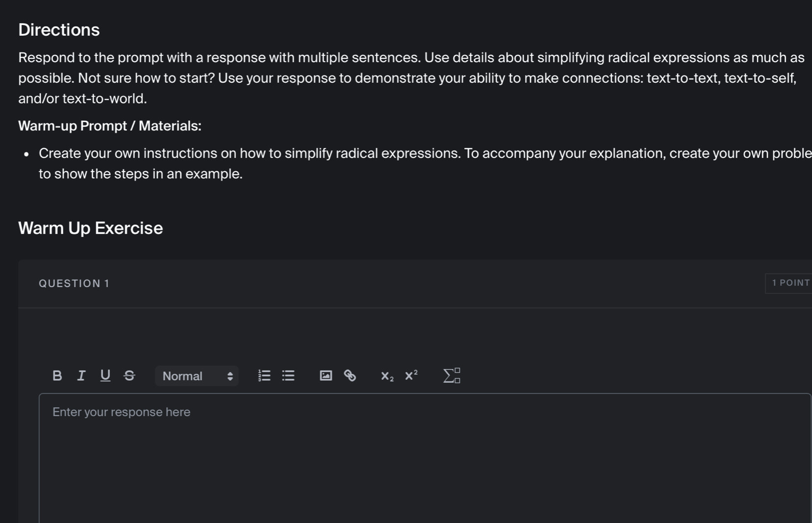Screen dimensions: 812x523
Task: Open the Warm Up Exercise section heading
Action: coord(90,227)
